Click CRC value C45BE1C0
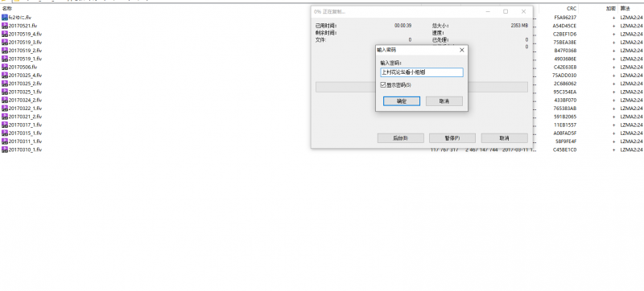The image size is (644, 291). pos(565,150)
